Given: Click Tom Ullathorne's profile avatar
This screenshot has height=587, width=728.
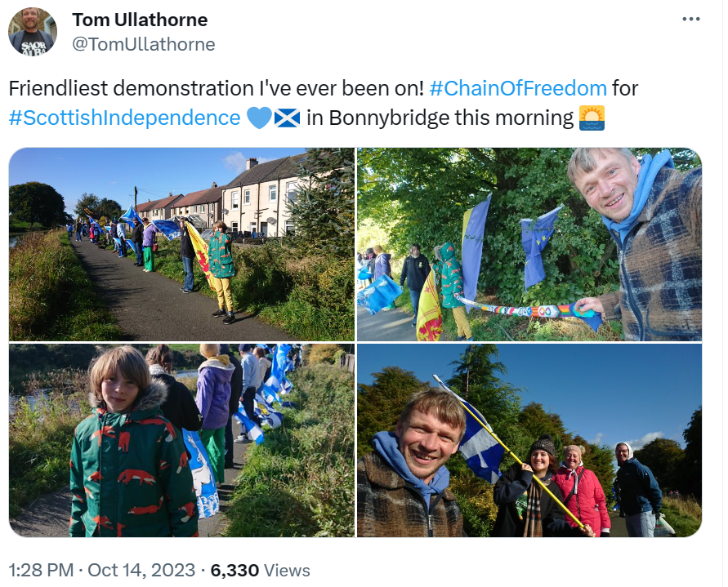Looking at the screenshot, I should coord(33,32).
